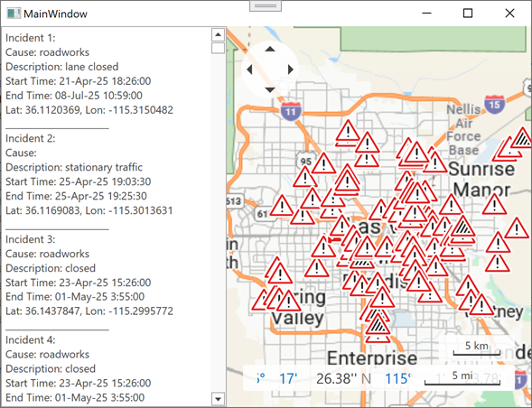Click the 'Enterprise' map label
This screenshot has width=532, height=408.
[x=372, y=357]
